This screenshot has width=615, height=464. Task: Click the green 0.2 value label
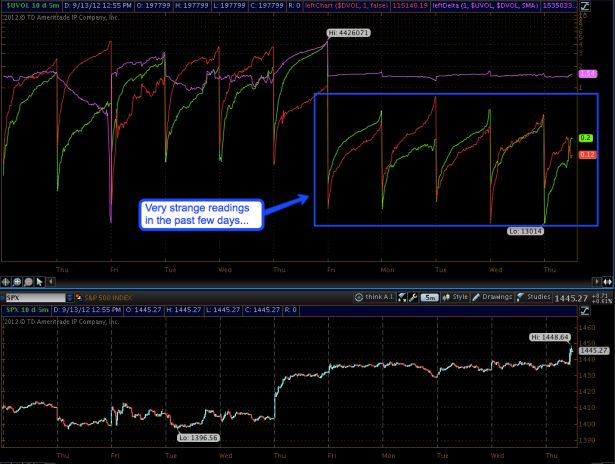click(x=587, y=137)
